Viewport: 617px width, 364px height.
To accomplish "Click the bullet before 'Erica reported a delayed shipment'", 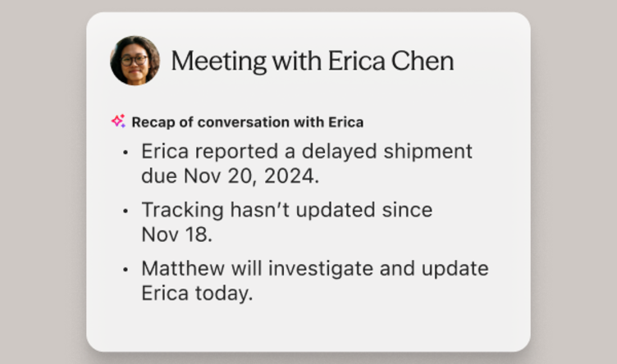I will point(126,152).
